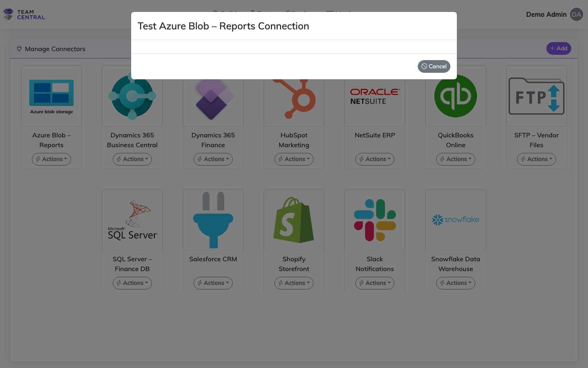The height and width of the screenshot is (368, 588).
Task: Click the plug icon beside Manage Connectors
Action: click(x=19, y=48)
